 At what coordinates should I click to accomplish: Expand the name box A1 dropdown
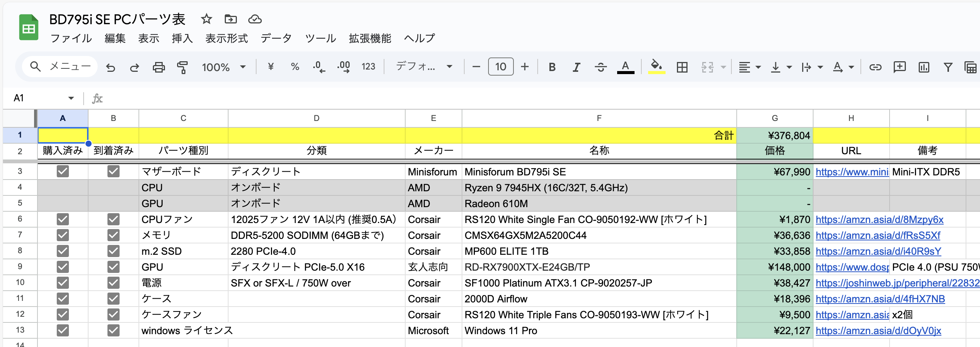(71, 98)
